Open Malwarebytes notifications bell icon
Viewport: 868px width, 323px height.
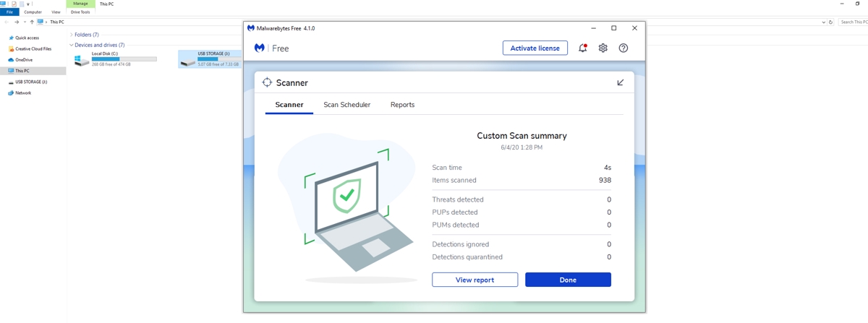click(x=582, y=48)
